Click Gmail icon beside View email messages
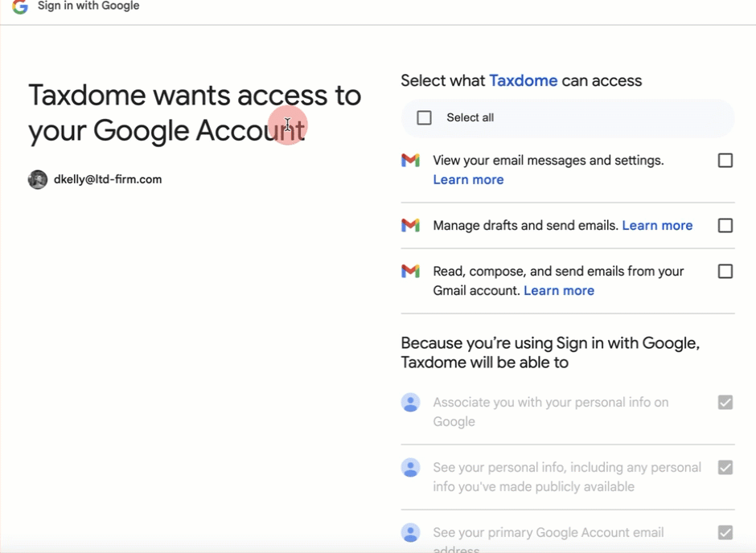The height and width of the screenshot is (553, 756). click(x=410, y=161)
